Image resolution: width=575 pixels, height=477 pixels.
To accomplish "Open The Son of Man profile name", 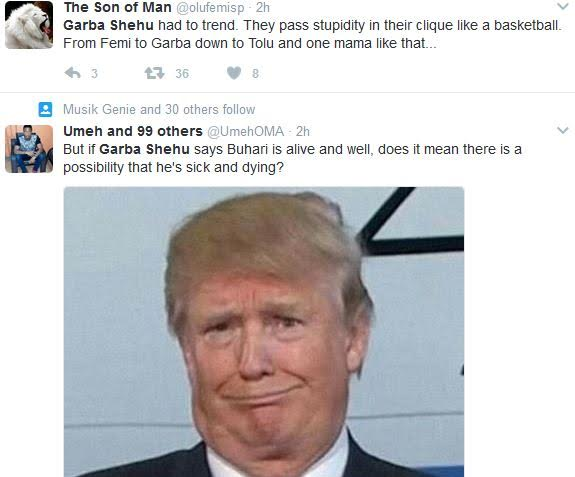I will pyautogui.click(x=117, y=7).
